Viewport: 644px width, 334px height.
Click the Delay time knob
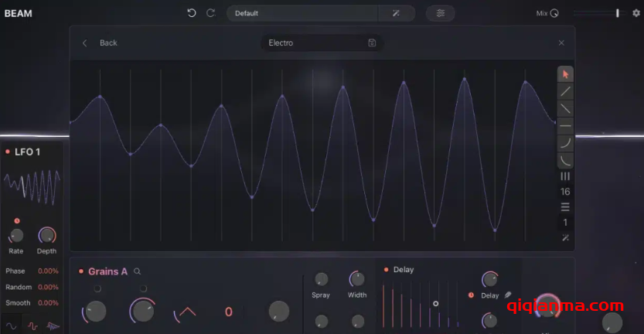pos(489,279)
